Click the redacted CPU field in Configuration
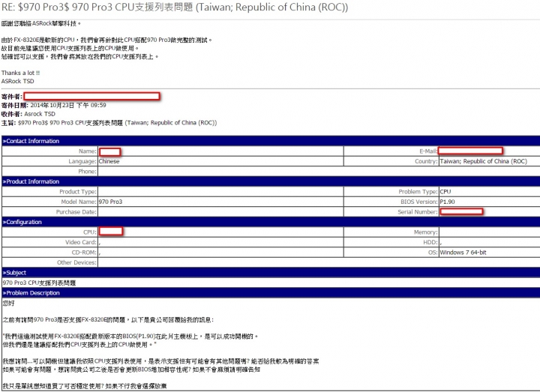 coord(111,231)
